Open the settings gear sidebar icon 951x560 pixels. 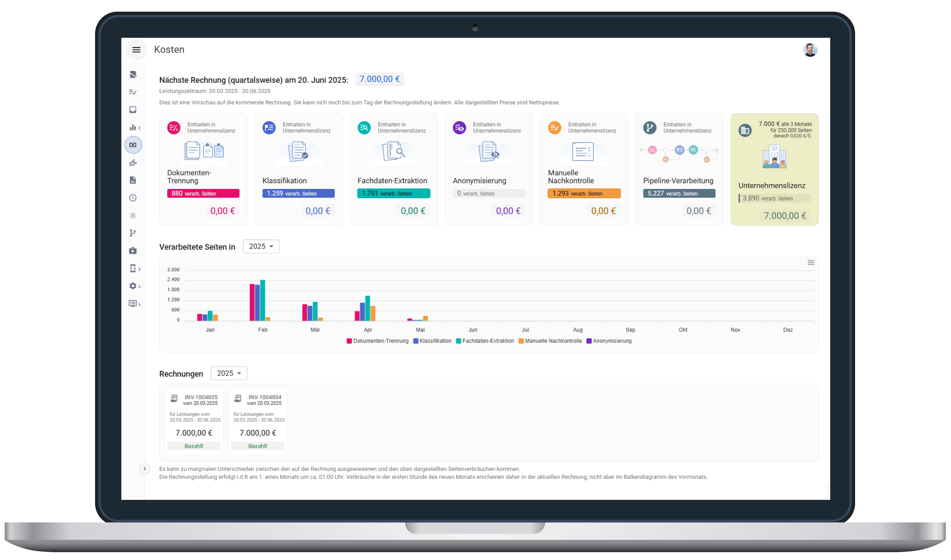click(x=133, y=286)
